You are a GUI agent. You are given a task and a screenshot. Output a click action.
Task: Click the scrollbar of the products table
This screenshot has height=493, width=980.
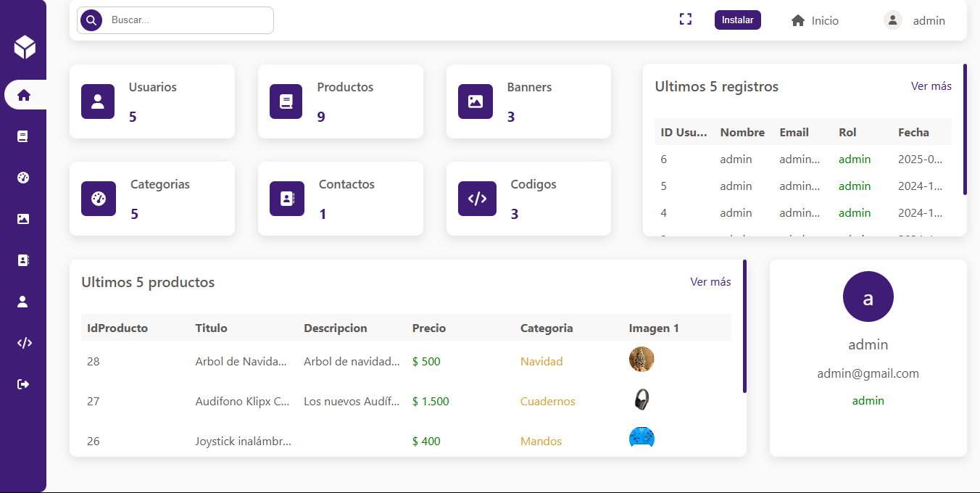(744, 326)
